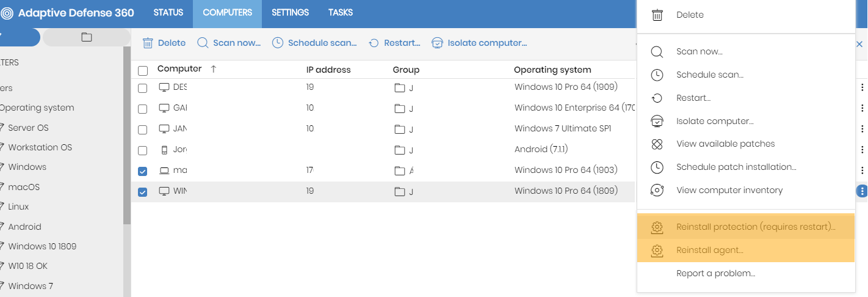Viewport: 868px width, 297px height.
Task: Click the Restart arrow icon in toolbar
Action: pyautogui.click(x=374, y=43)
